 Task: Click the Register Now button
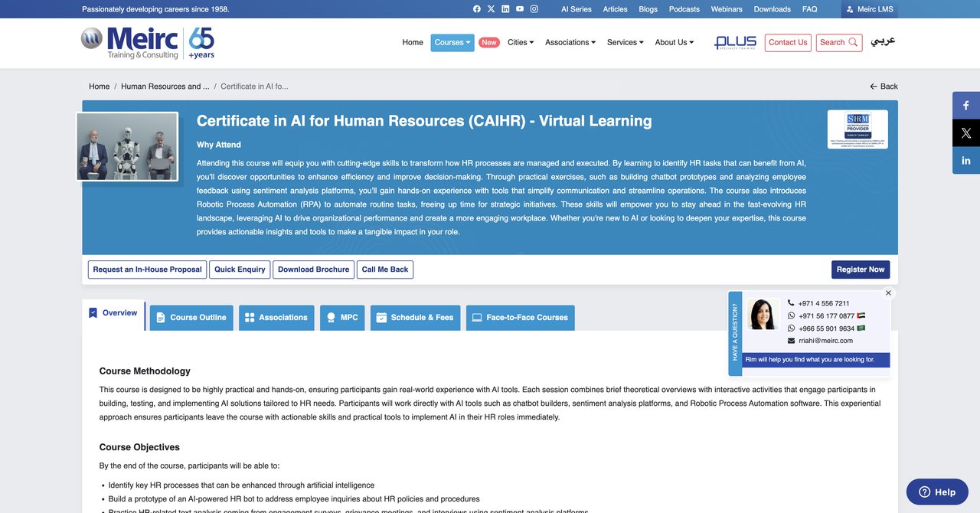pyautogui.click(x=861, y=270)
